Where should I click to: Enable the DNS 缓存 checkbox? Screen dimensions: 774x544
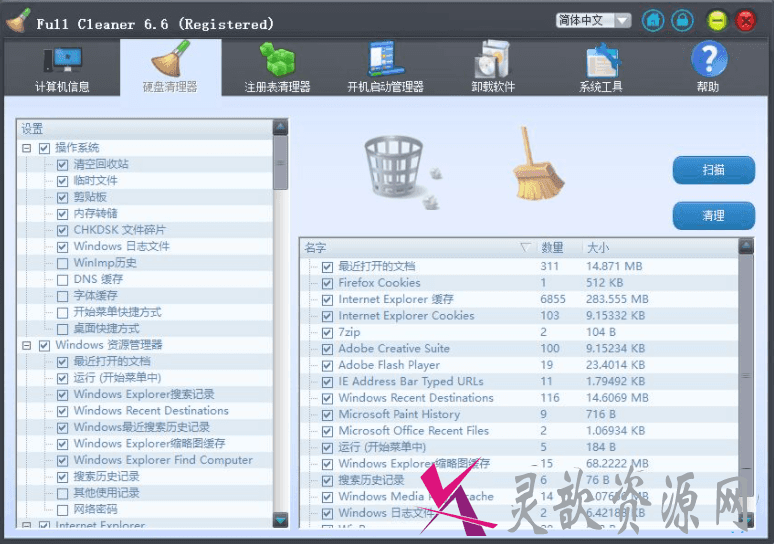click(x=62, y=280)
